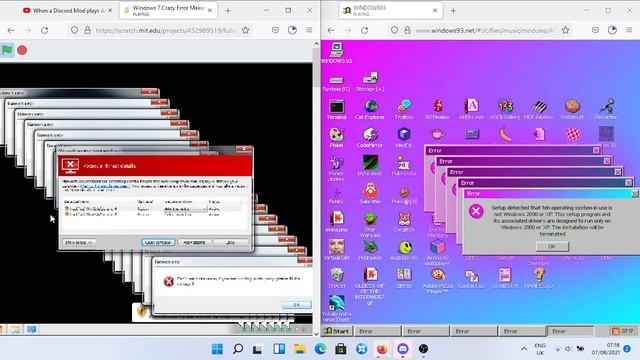Open the Hydra.exe icon
640x360 pixels.
click(x=370, y=250)
